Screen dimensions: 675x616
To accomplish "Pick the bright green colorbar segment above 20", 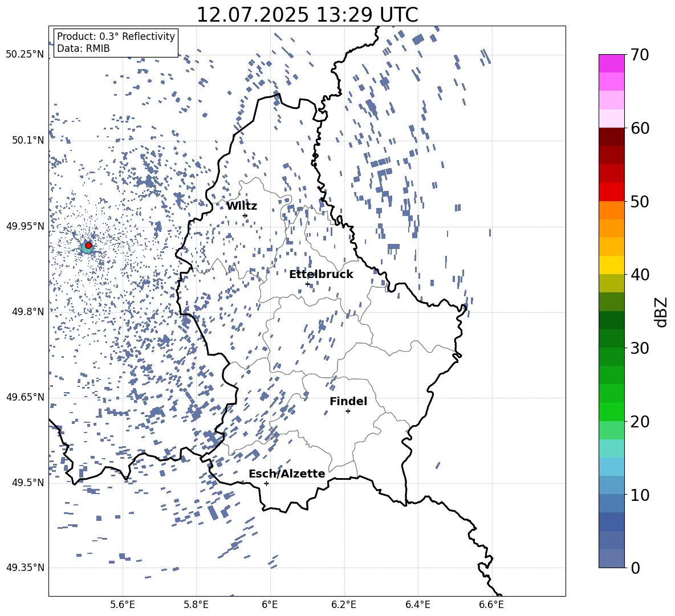I will (611, 411).
